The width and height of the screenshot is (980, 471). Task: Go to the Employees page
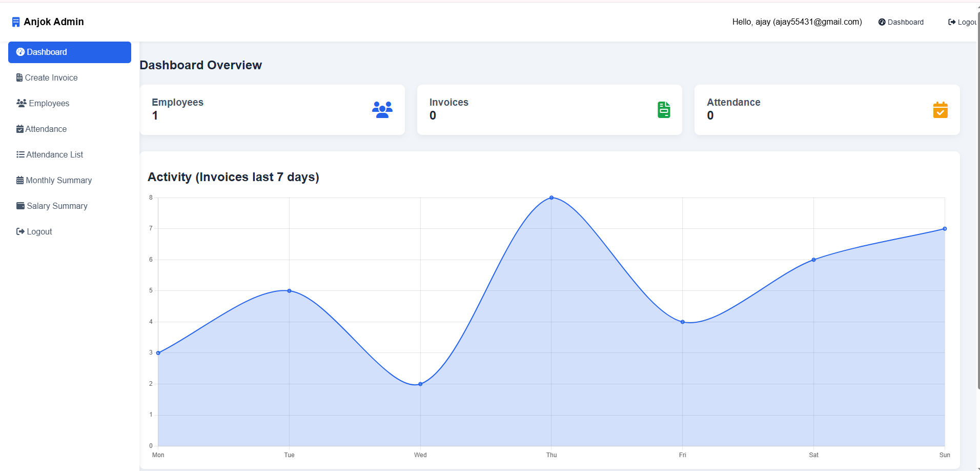tap(49, 104)
